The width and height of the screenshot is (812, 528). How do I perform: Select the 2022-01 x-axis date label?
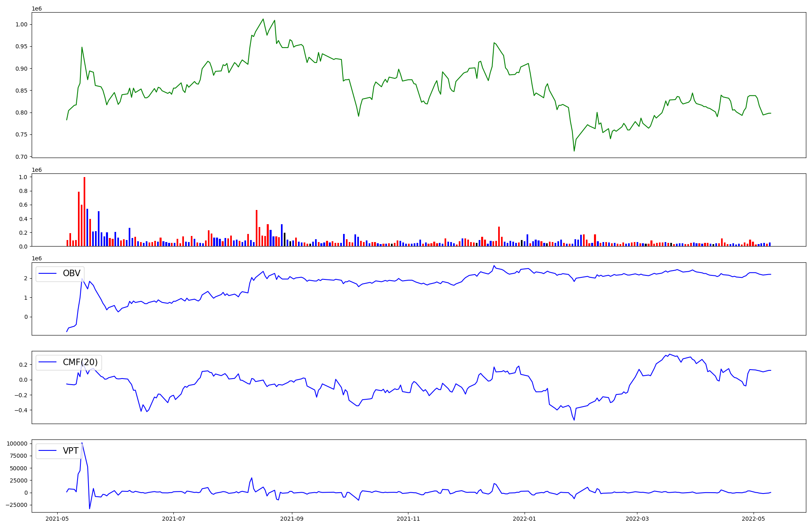tap(525, 519)
